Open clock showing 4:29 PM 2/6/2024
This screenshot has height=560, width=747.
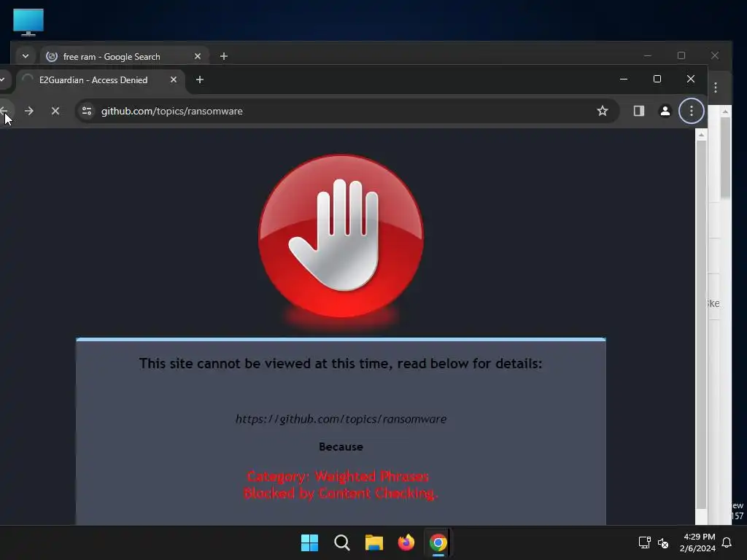[x=698, y=542]
